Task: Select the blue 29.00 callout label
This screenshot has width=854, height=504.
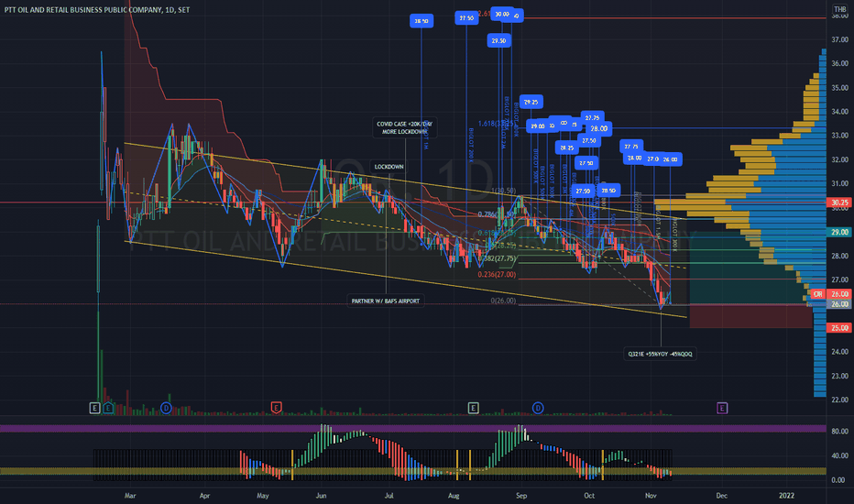Action: [x=538, y=126]
